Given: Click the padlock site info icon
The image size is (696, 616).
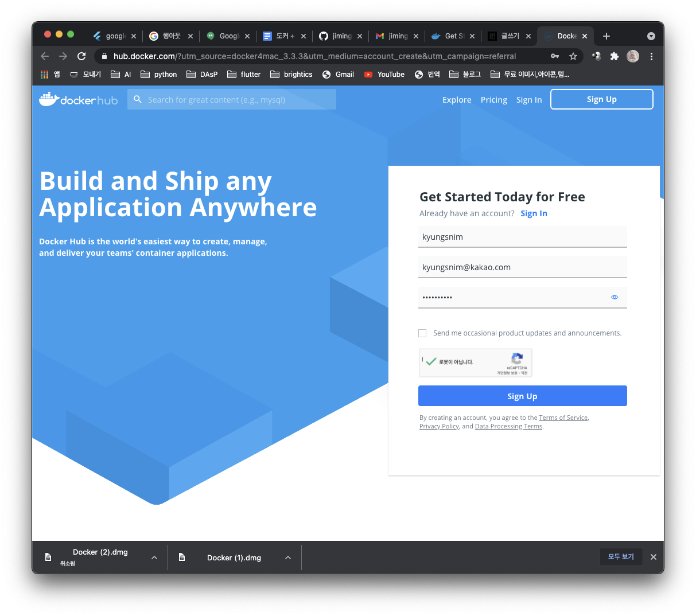Looking at the screenshot, I should 104,56.
